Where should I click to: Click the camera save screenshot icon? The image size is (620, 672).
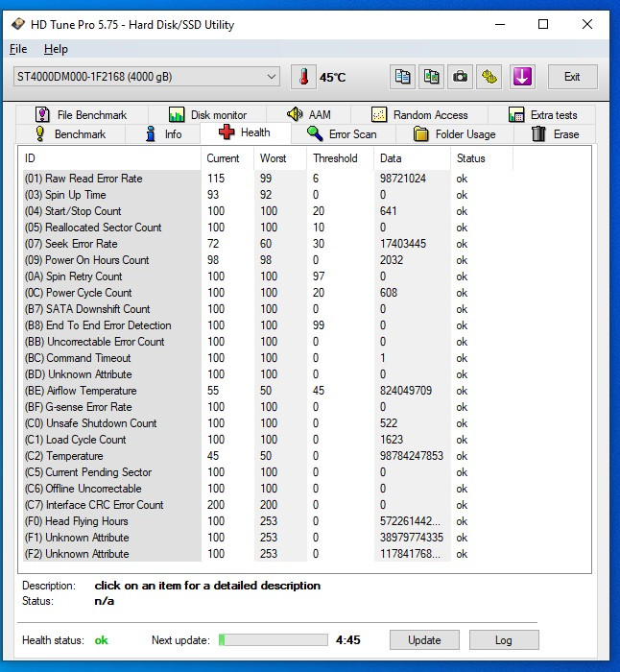click(x=461, y=77)
